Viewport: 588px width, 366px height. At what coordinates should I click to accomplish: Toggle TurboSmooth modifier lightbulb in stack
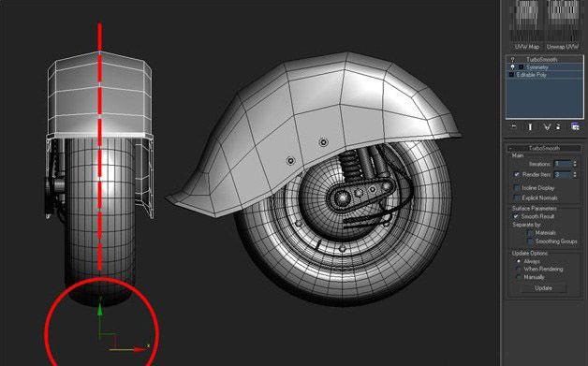point(513,60)
